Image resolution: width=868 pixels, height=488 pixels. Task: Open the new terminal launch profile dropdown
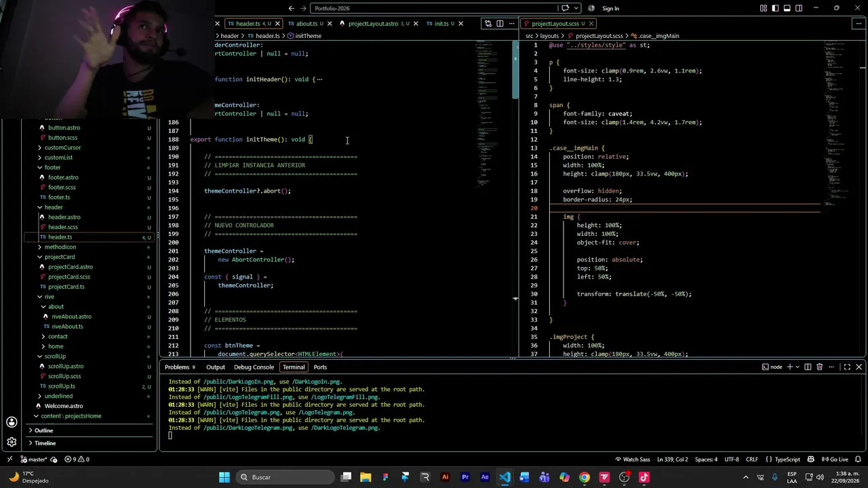pos(797,367)
